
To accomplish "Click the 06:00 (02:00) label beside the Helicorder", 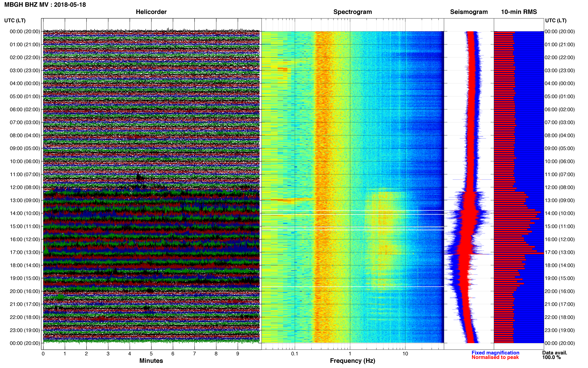I will click(25, 110).
